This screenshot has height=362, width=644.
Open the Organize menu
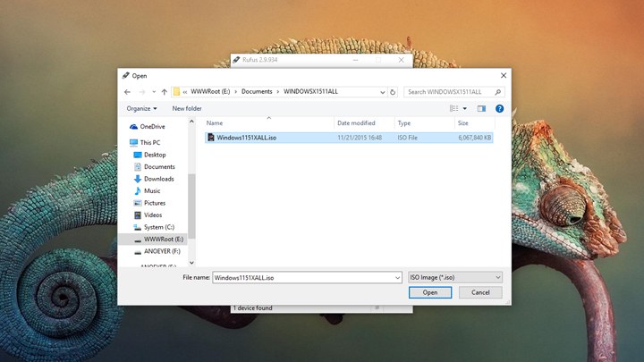tap(141, 108)
